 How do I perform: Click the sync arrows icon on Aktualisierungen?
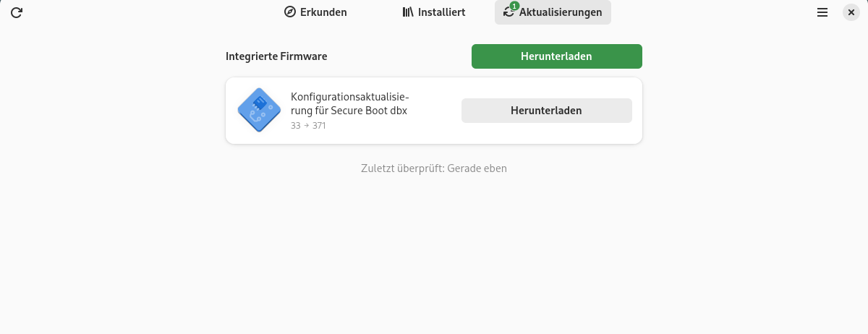[509, 12]
